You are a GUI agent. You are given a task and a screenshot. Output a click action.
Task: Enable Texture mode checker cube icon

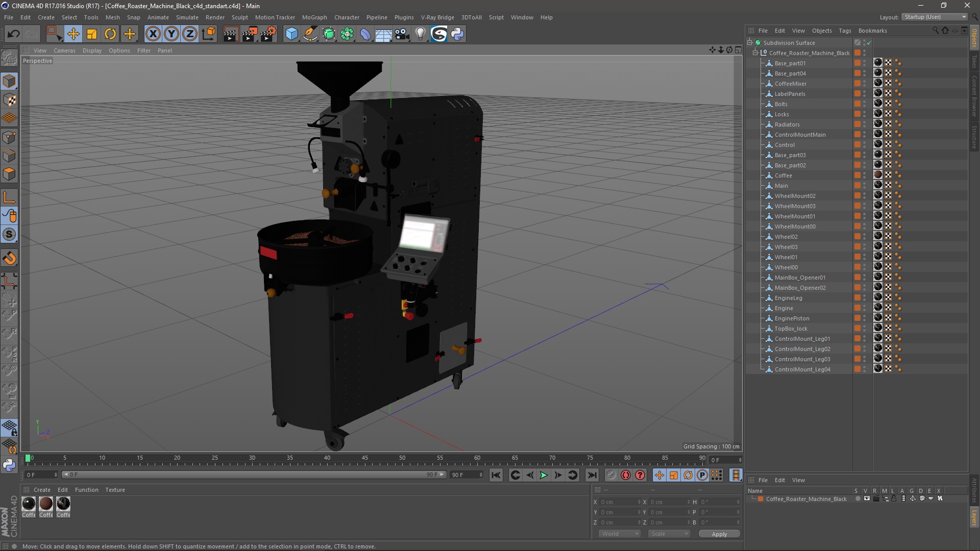tap(9, 100)
